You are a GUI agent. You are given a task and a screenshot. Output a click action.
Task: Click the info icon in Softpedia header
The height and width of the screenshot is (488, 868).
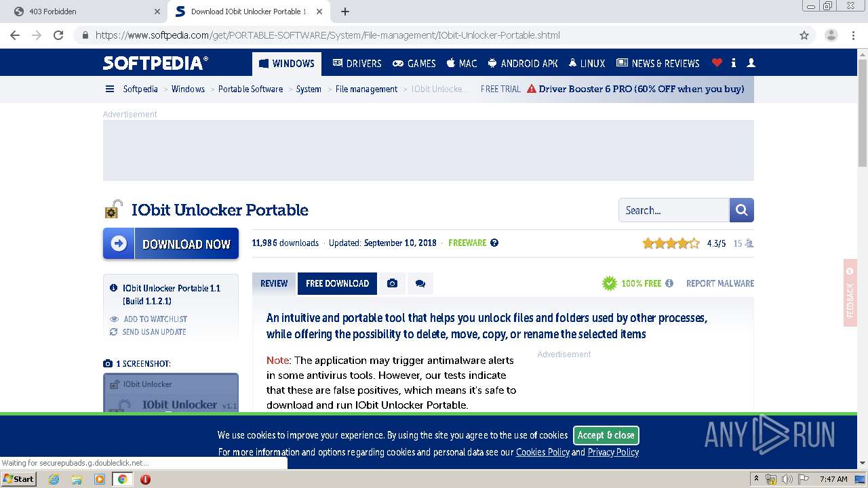734,62
